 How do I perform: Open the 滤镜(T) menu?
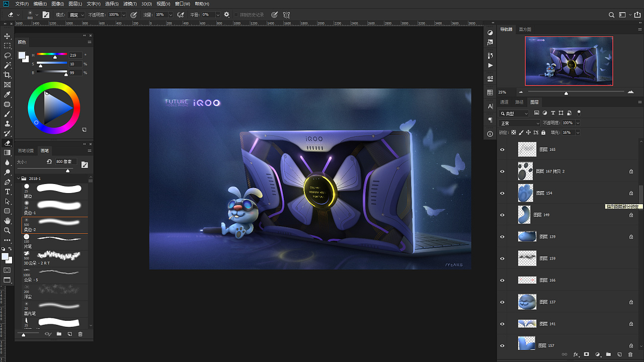point(130,4)
